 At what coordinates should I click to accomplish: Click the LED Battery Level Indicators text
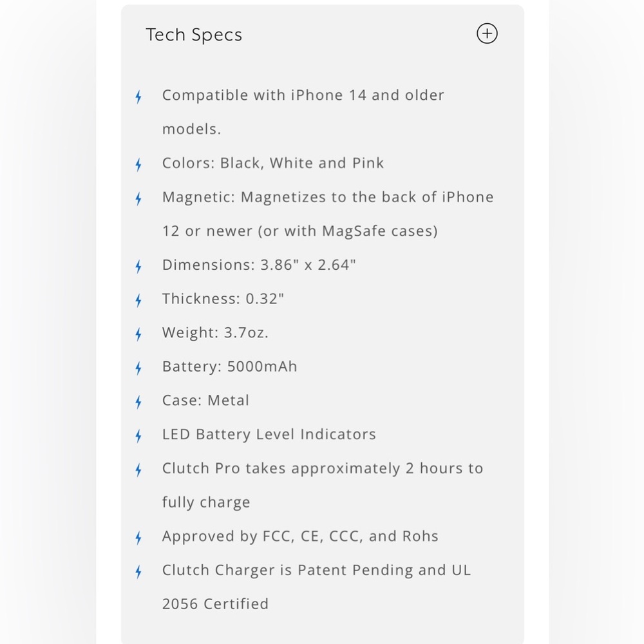pyautogui.click(x=269, y=435)
